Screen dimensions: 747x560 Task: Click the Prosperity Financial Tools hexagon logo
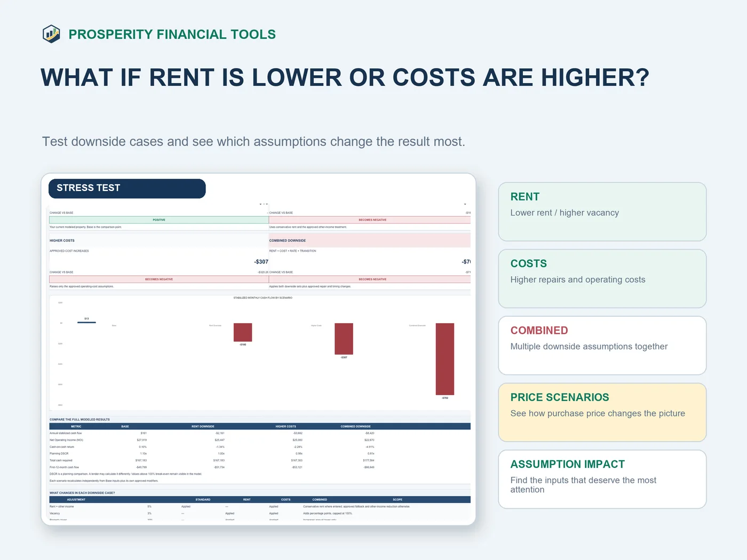[51, 34]
